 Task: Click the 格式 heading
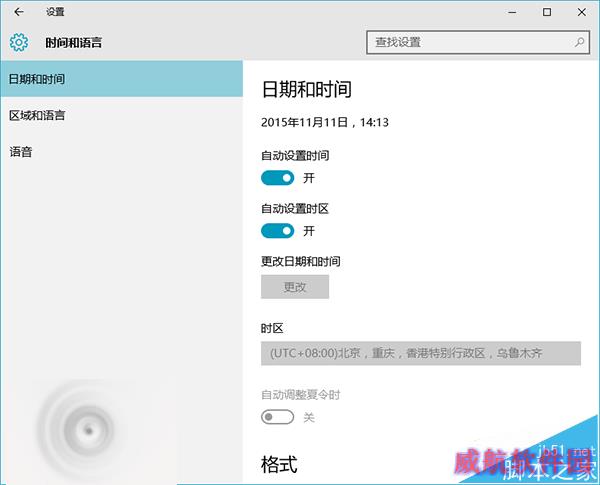[279, 465]
